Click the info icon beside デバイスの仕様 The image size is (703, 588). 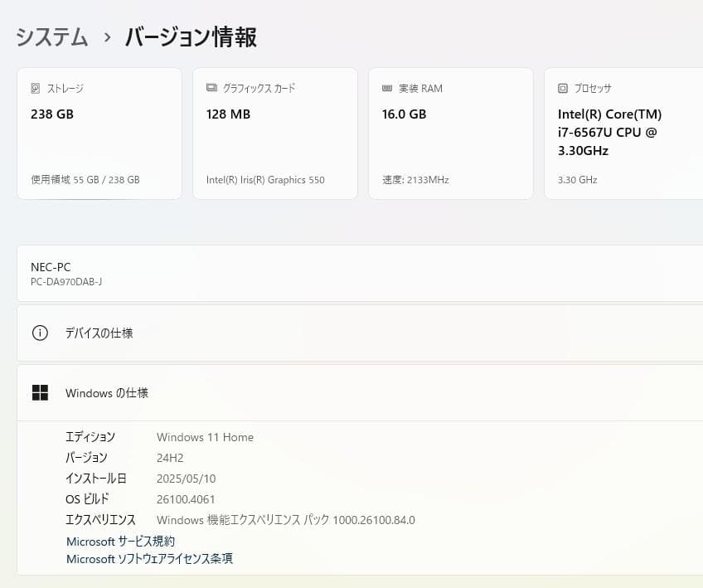[x=40, y=333]
